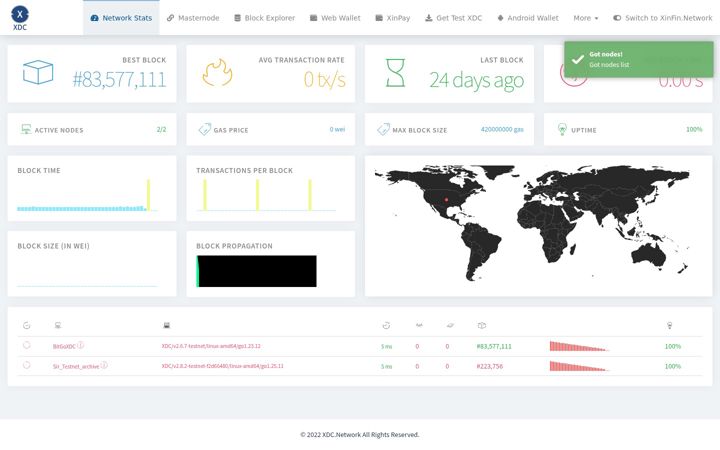
Task: Click the 100% uptime of BitGoXDC
Action: [x=673, y=347]
